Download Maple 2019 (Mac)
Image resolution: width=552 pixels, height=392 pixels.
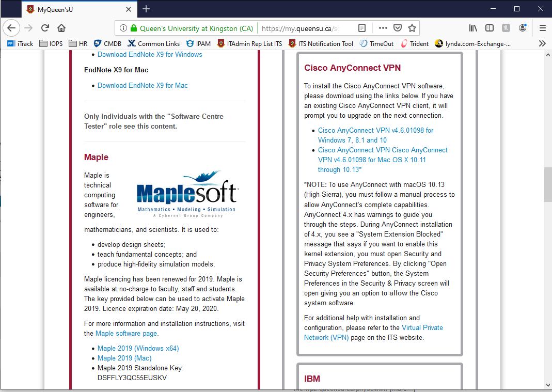(124, 358)
